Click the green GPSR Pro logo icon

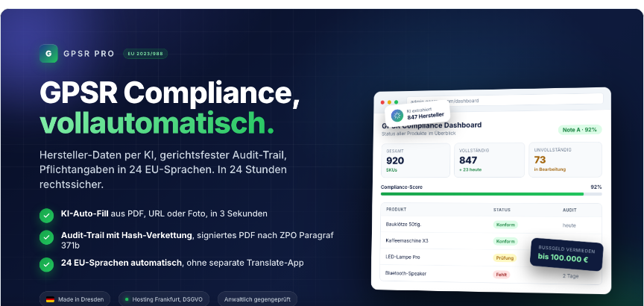click(48, 54)
